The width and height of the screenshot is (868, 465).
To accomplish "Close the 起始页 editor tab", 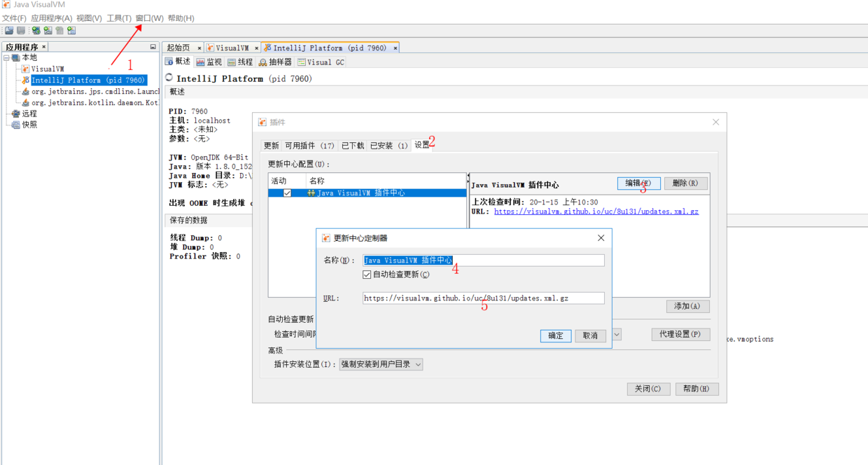I will coord(199,48).
